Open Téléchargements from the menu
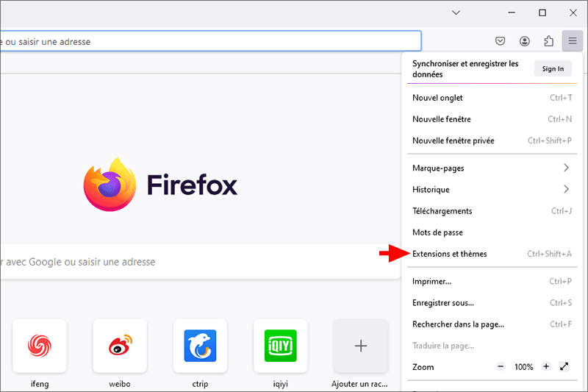This screenshot has height=392, width=588. (x=492, y=211)
